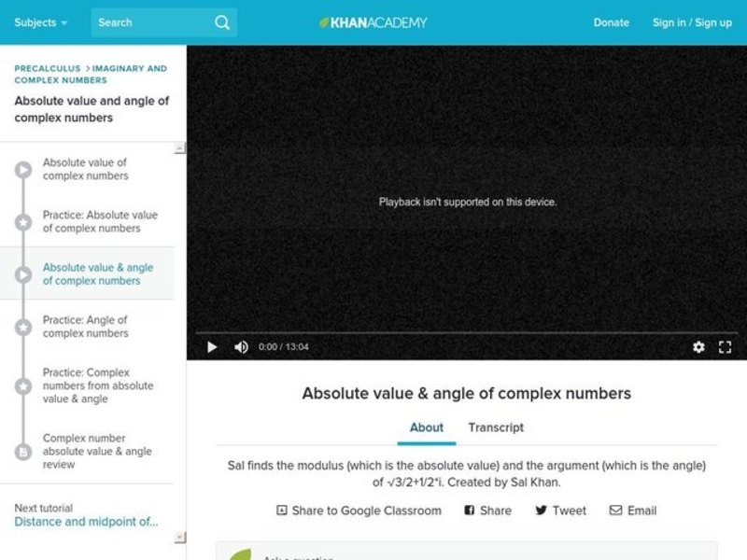This screenshot has height=560, width=747.
Task: Click the search magnifier icon
Action: tap(221, 21)
